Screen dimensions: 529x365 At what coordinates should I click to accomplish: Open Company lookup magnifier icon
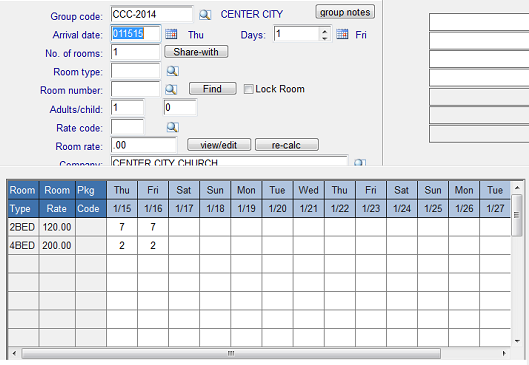360,163
